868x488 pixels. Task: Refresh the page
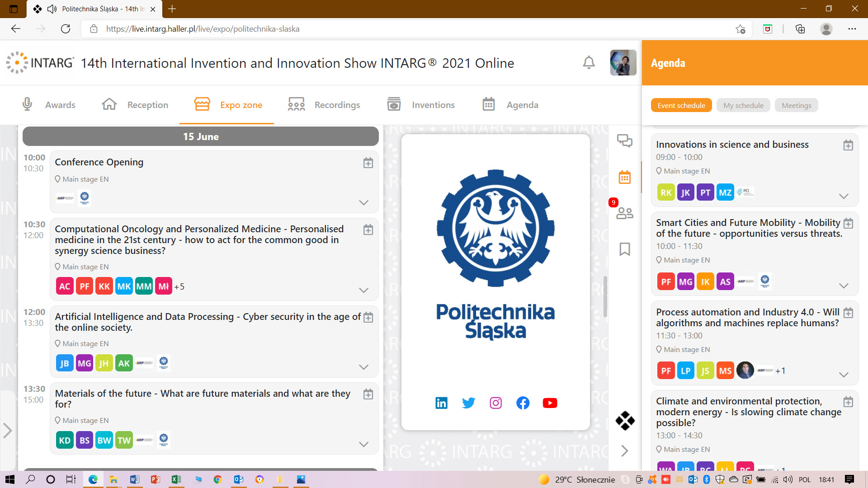[x=66, y=29]
